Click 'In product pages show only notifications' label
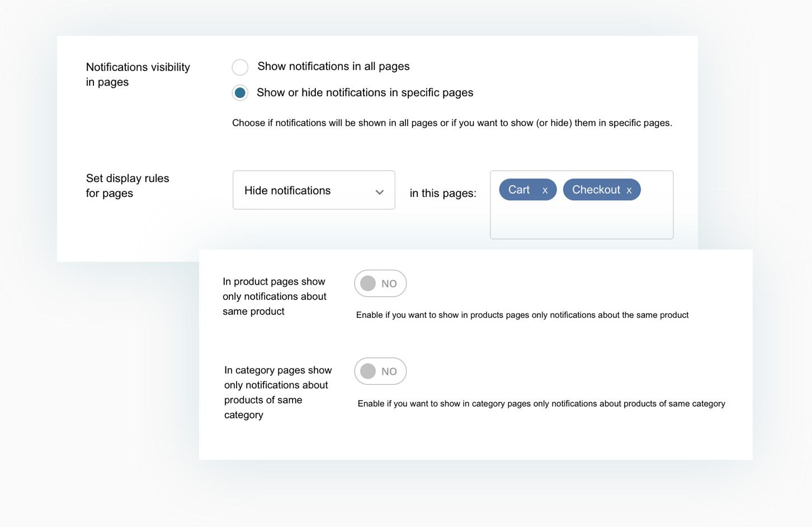Screen dimensions: 812x527 [275, 297]
